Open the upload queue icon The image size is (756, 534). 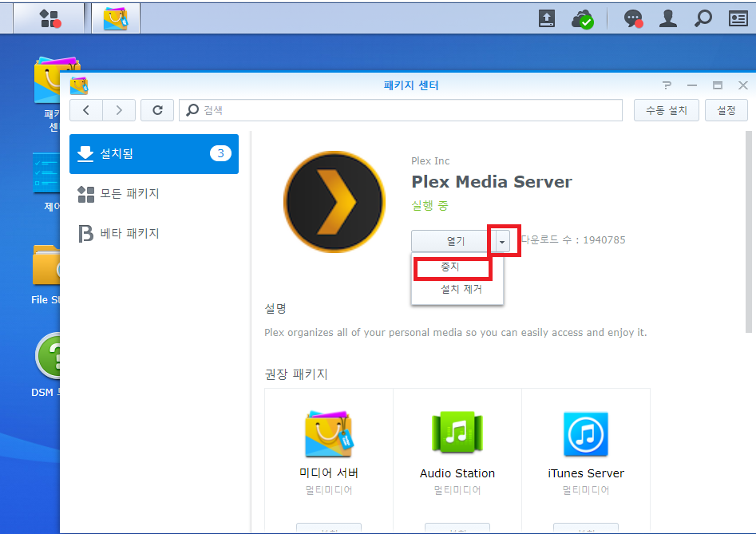pos(546,19)
